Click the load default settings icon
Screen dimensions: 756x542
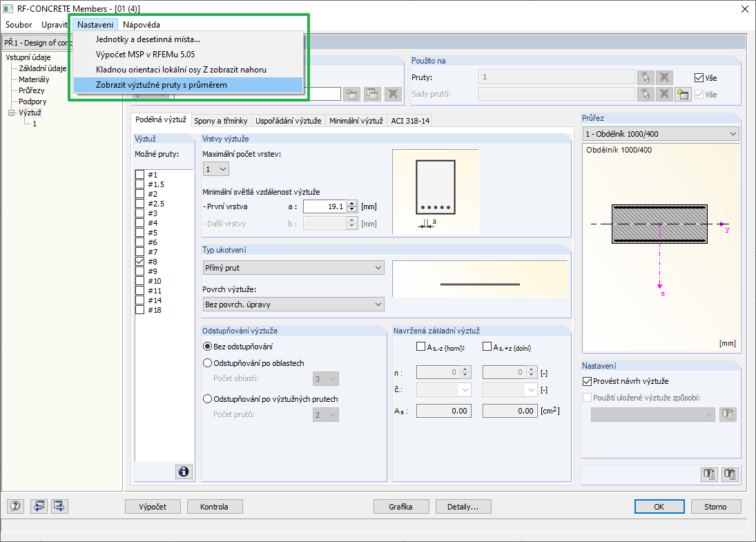[x=709, y=474]
